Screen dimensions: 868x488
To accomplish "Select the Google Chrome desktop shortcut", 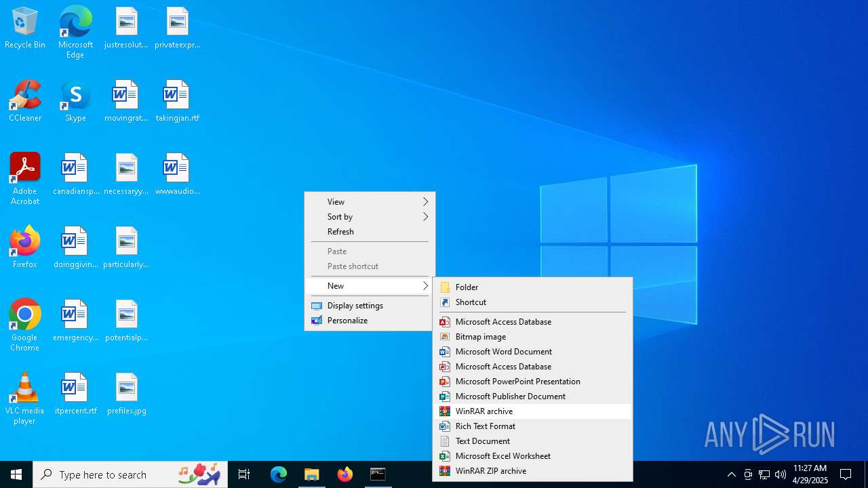I will [x=25, y=325].
